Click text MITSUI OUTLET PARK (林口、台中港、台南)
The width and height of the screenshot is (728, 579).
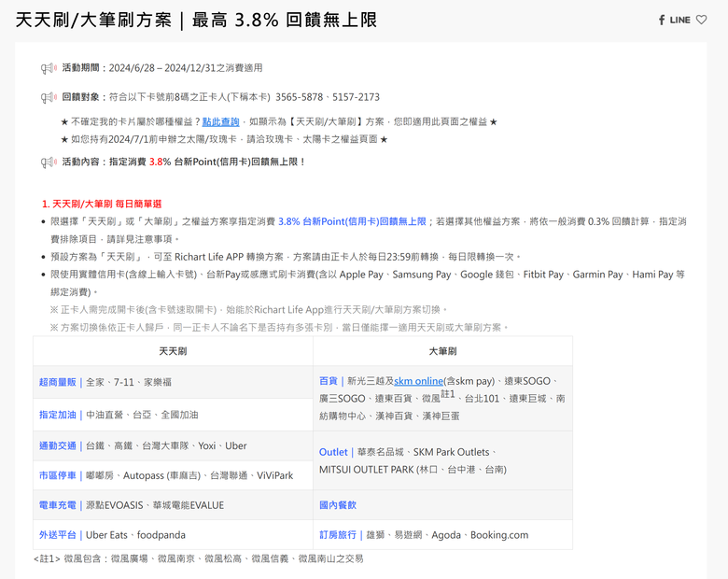coord(413,470)
